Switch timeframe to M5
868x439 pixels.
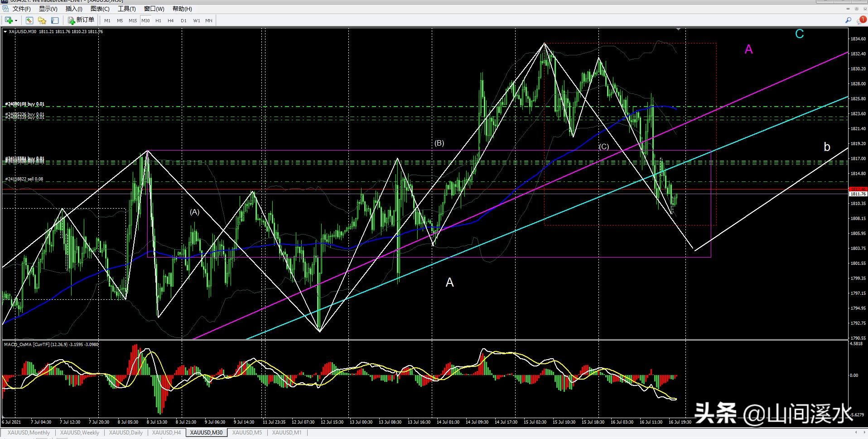pyautogui.click(x=120, y=20)
